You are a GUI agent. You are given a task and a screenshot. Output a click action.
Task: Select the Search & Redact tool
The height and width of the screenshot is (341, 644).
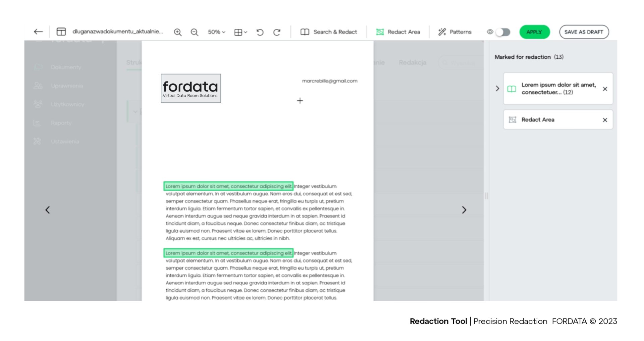click(329, 32)
